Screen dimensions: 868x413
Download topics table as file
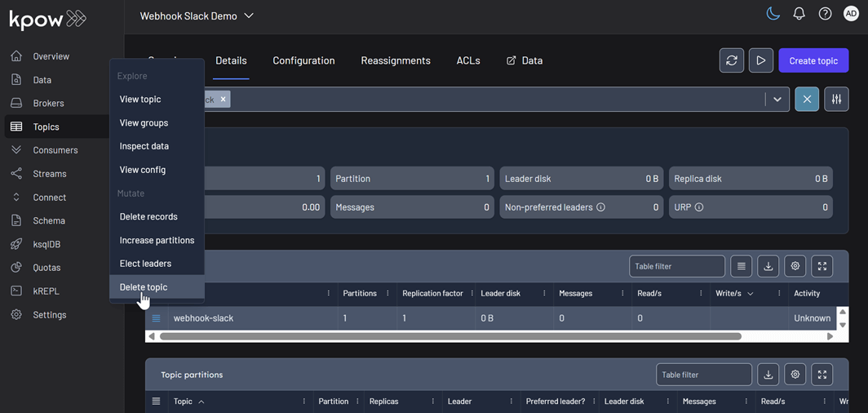pyautogui.click(x=768, y=266)
